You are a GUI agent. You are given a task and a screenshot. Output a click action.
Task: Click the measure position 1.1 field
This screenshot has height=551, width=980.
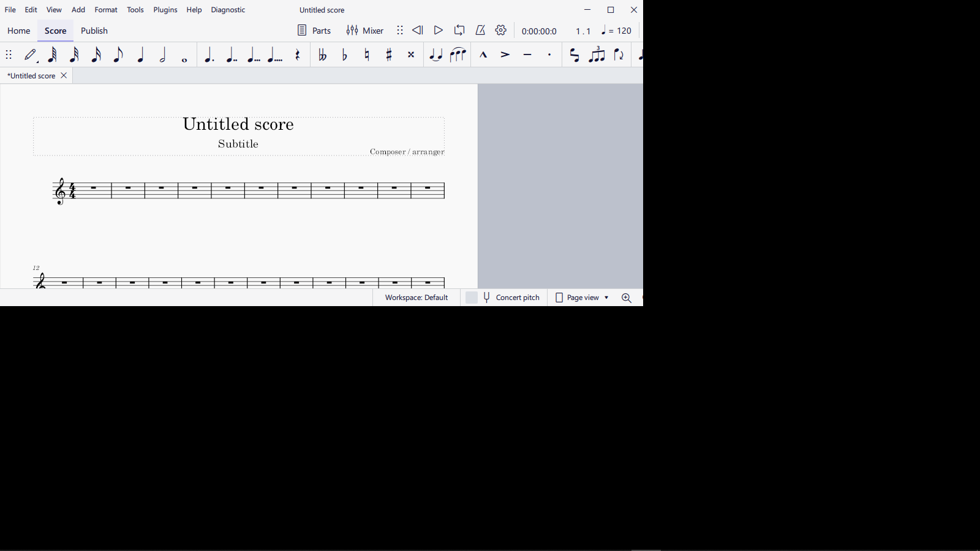click(583, 31)
